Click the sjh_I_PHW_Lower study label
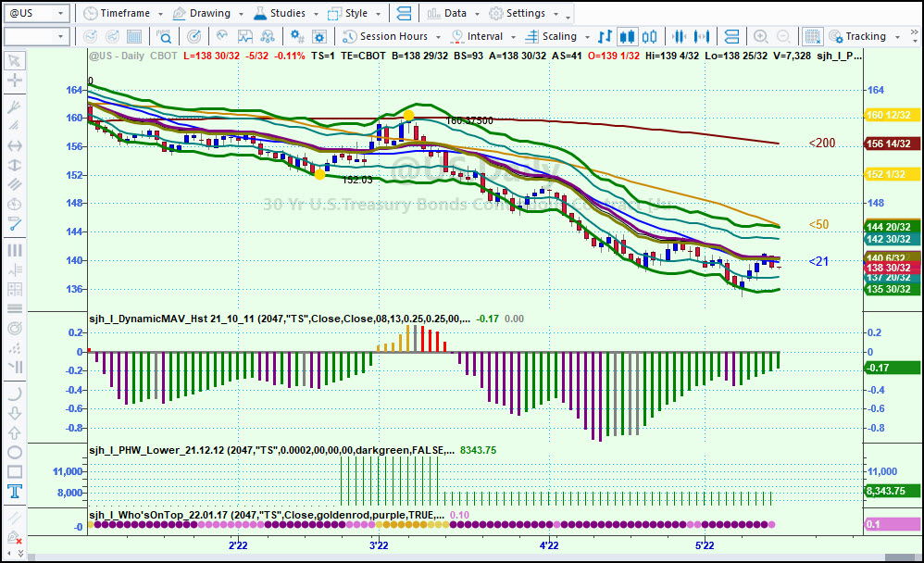924x563 pixels. [x=272, y=450]
